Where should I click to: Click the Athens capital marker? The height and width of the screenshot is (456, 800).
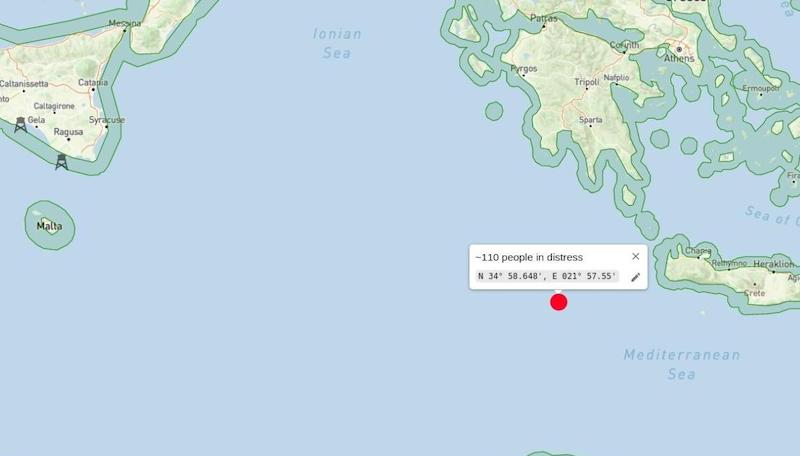point(679,49)
